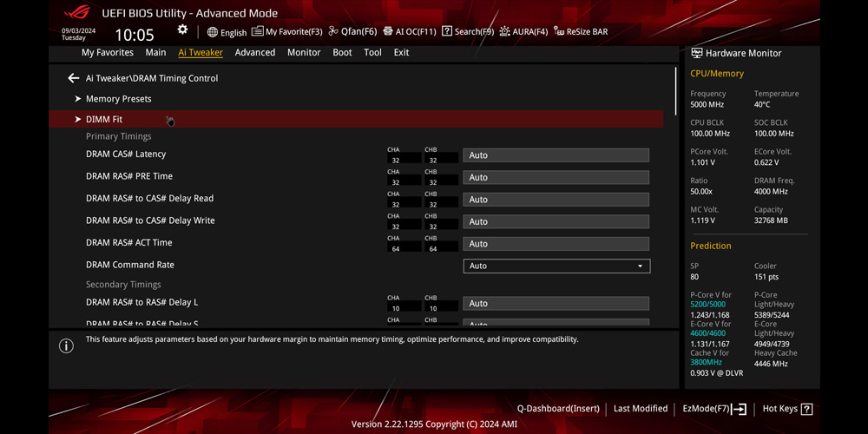The width and height of the screenshot is (868, 434).
Task: Click the 10:05 clock display
Action: [135, 36]
